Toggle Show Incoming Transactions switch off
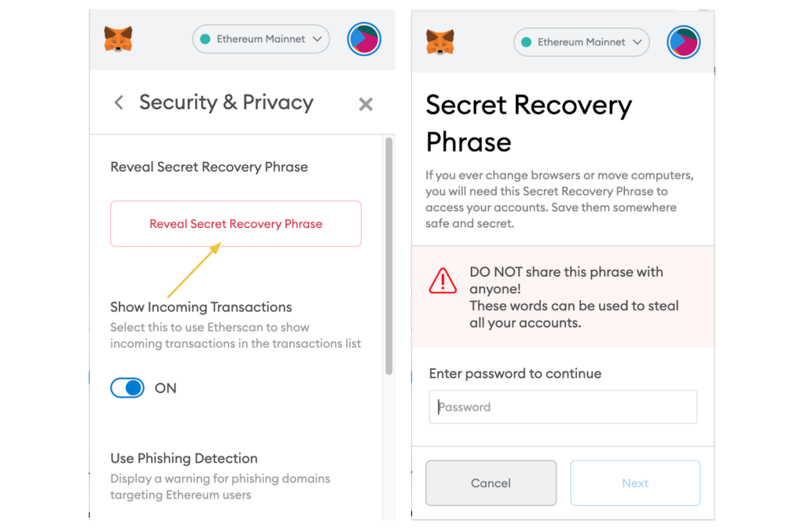This screenshot has height=532, width=805. 127,388
